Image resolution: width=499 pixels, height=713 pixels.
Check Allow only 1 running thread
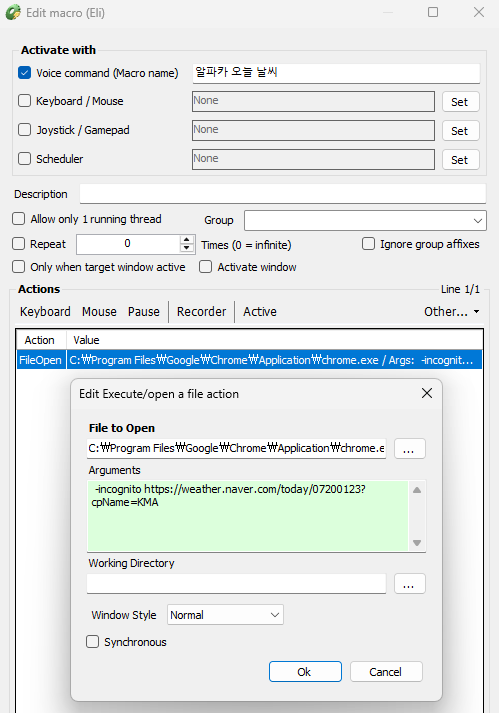coord(19,219)
